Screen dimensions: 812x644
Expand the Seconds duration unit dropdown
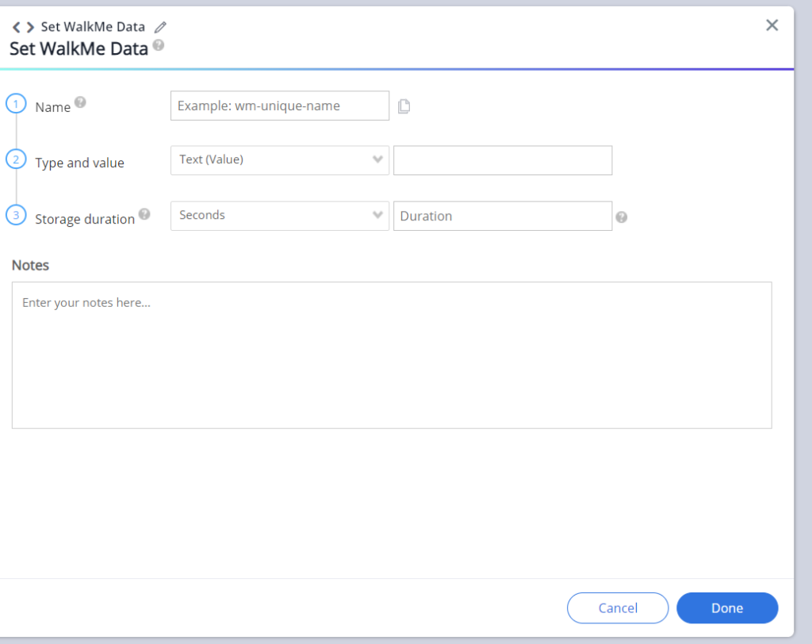[279, 216]
